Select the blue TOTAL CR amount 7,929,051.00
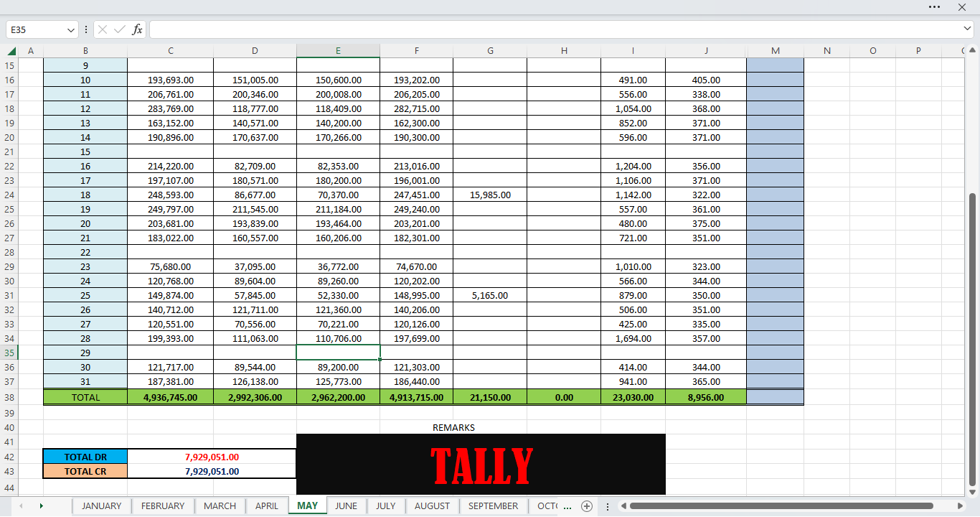The height and width of the screenshot is (517, 980). pos(212,471)
